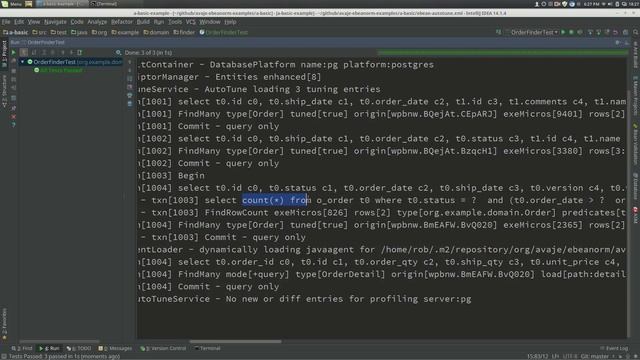Click finder folder breadcrumb
640x360 pixels.
(184, 32)
